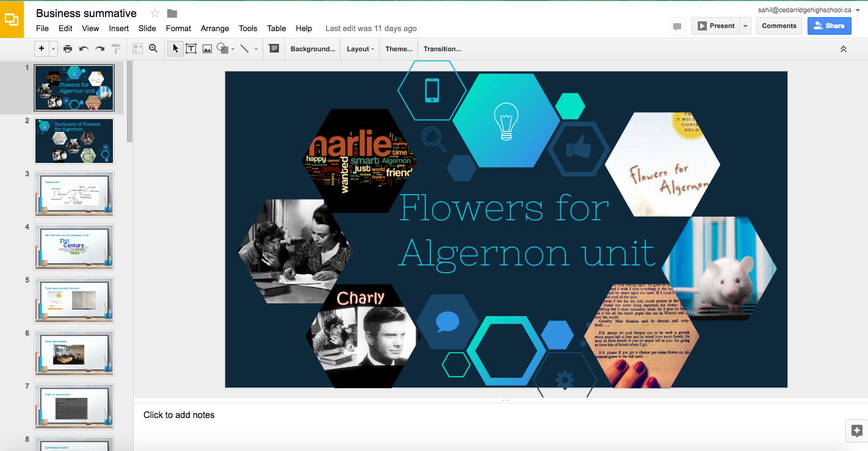This screenshot has width=868, height=451.
Task: Open the zoom magnifier tool
Action: (153, 49)
